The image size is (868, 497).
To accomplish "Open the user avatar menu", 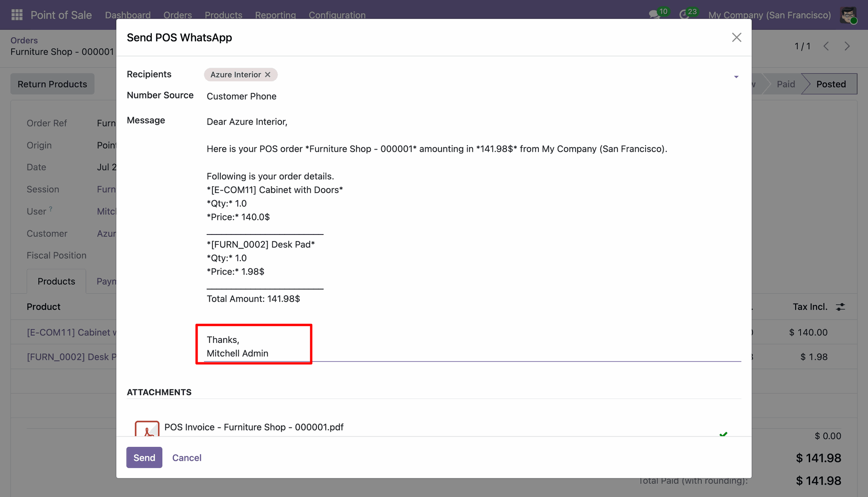I will coord(849,15).
